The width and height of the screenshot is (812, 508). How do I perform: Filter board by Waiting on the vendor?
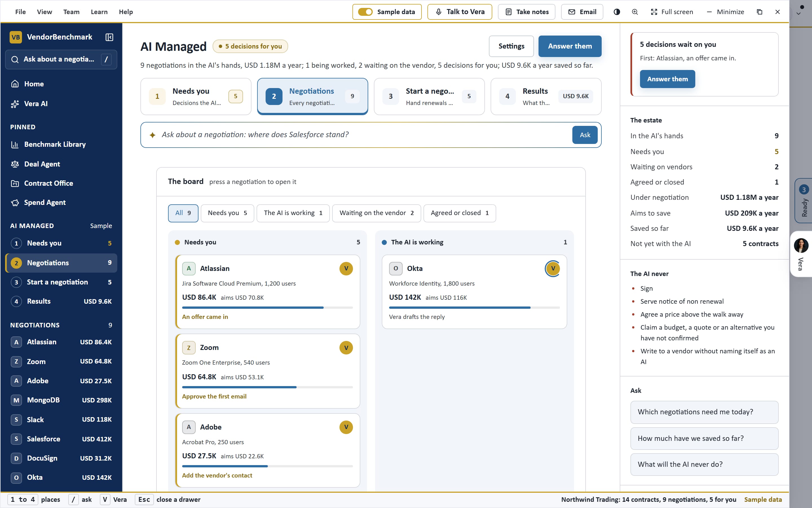[376, 213]
